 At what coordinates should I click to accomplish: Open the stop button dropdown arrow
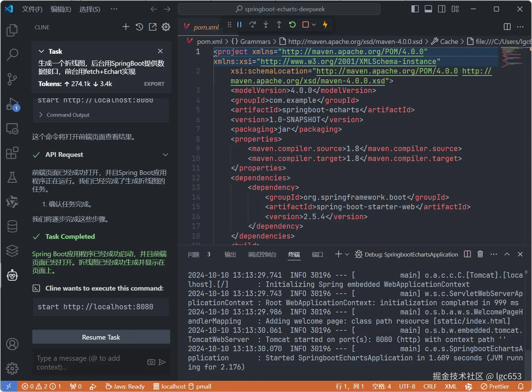pos(314,24)
